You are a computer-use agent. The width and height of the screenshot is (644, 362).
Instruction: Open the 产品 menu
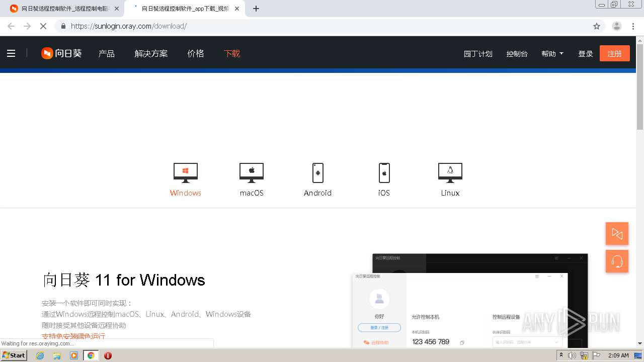click(x=107, y=53)
